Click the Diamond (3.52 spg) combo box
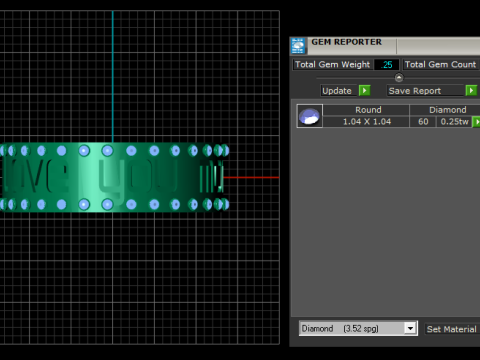This screenshot has height=360, width=480. coord(358,329)
